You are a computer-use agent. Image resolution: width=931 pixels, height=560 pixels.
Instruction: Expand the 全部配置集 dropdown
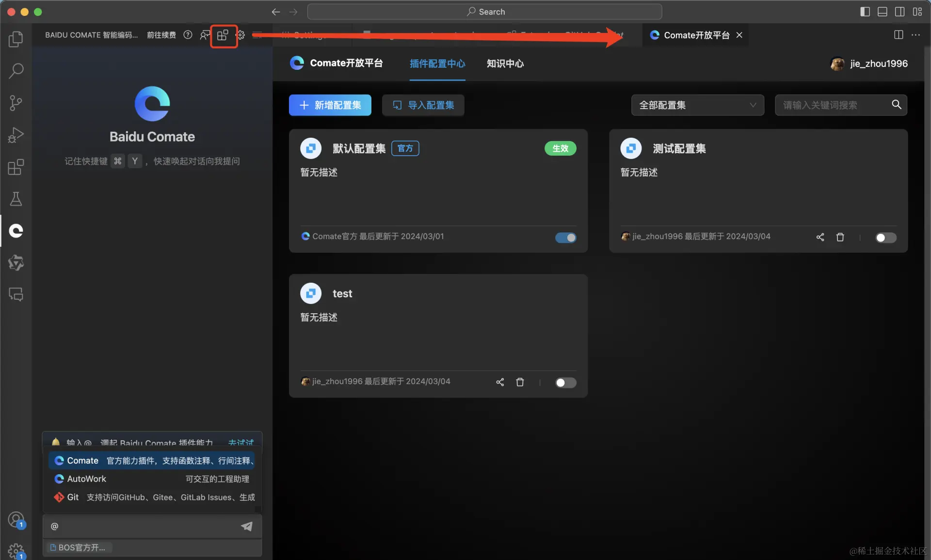click(697, 105)
